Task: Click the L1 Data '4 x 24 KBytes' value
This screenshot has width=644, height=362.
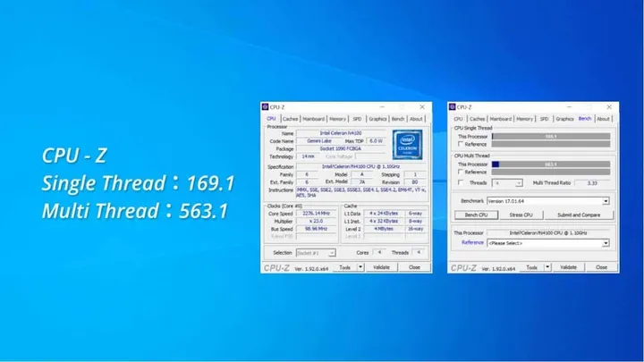Action: (384, 214)
